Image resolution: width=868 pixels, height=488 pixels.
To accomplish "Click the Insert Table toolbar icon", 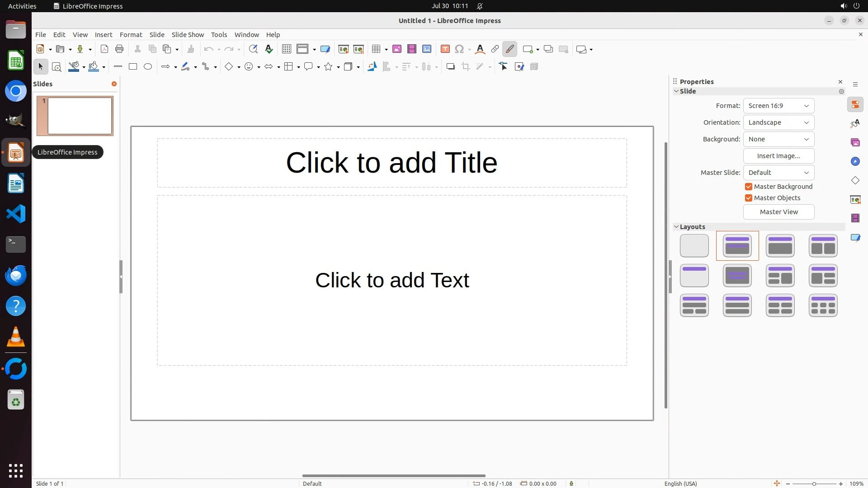I will pyautogui.click(x=376, y=49).
